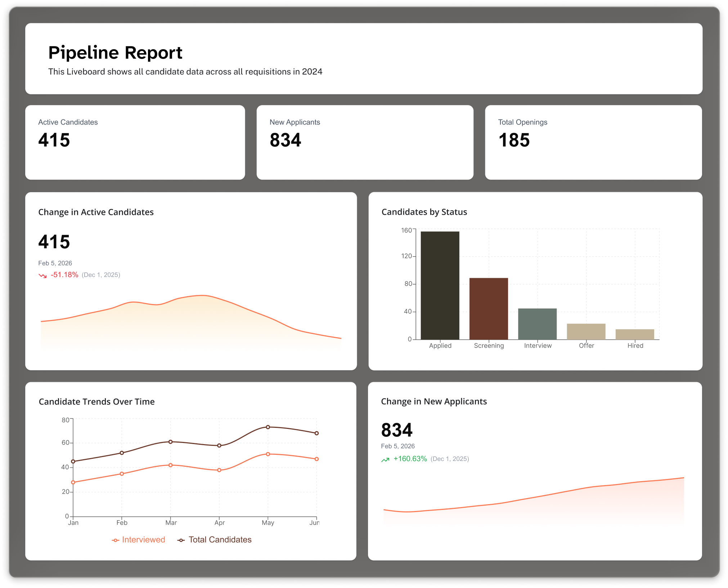The height and width of the screenshot is (588, 728).
Task: Click the Pipeline Report title
Action: click(115, 53)
